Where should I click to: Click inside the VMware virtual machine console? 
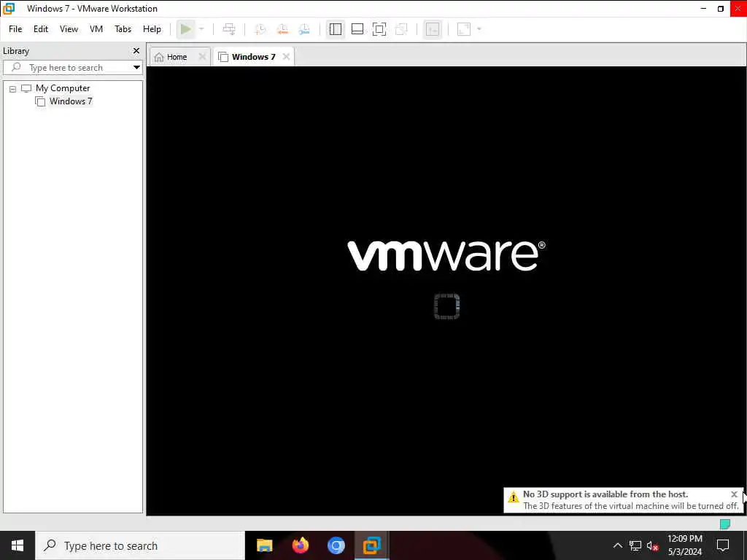446,290
